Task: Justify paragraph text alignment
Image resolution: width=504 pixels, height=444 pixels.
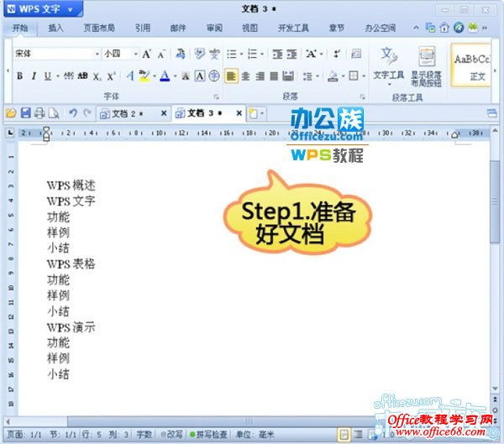Action: (x=274, y=76)
